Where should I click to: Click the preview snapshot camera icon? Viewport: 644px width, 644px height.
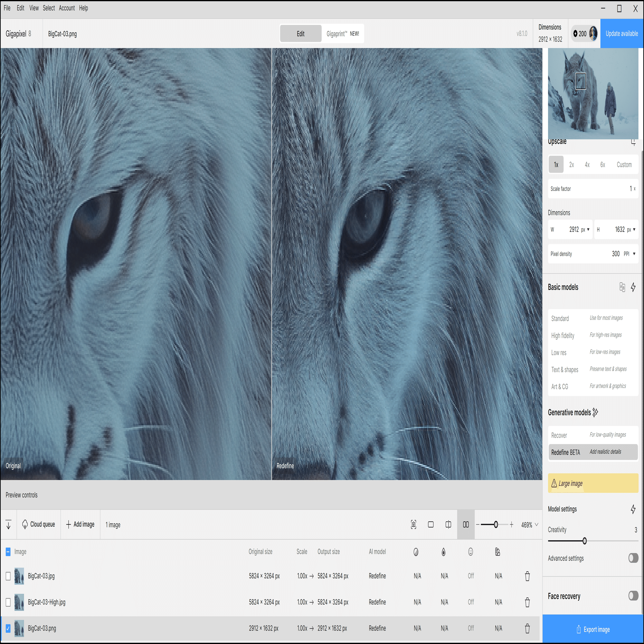coord(413,525)
